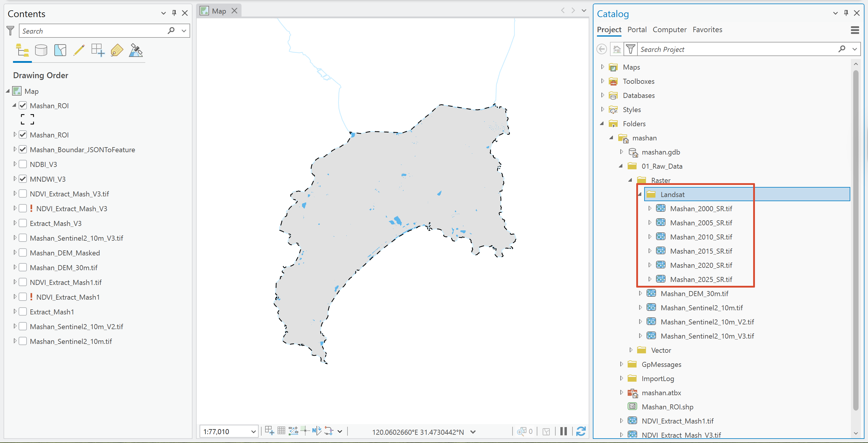
Task: Click the snapping icon in map status bar
Action: click(270, 431)
